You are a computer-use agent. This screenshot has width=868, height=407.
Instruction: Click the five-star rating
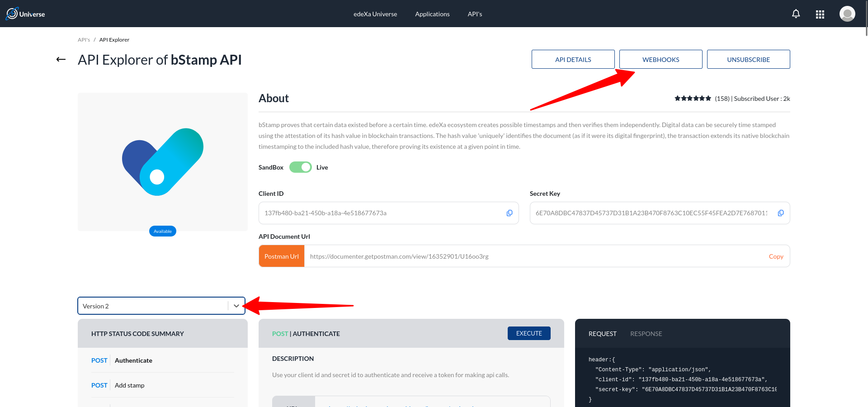click(x=693, y=99)
